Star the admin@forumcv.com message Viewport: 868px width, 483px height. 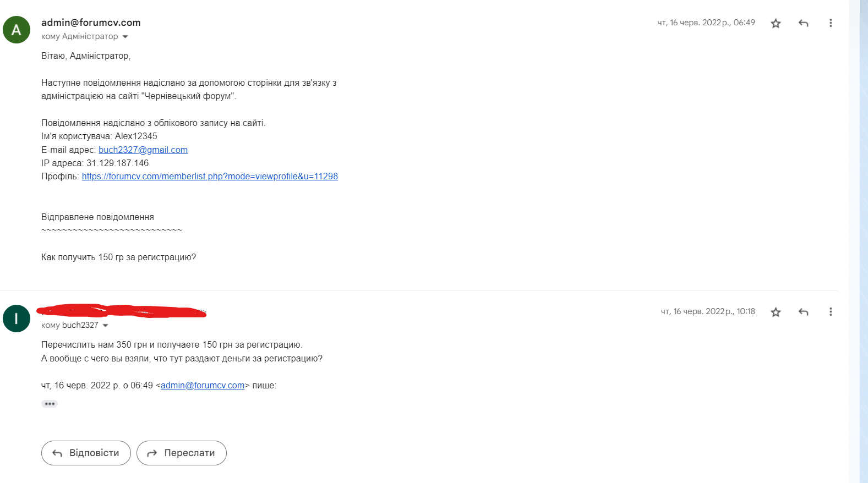pos(776,23)
